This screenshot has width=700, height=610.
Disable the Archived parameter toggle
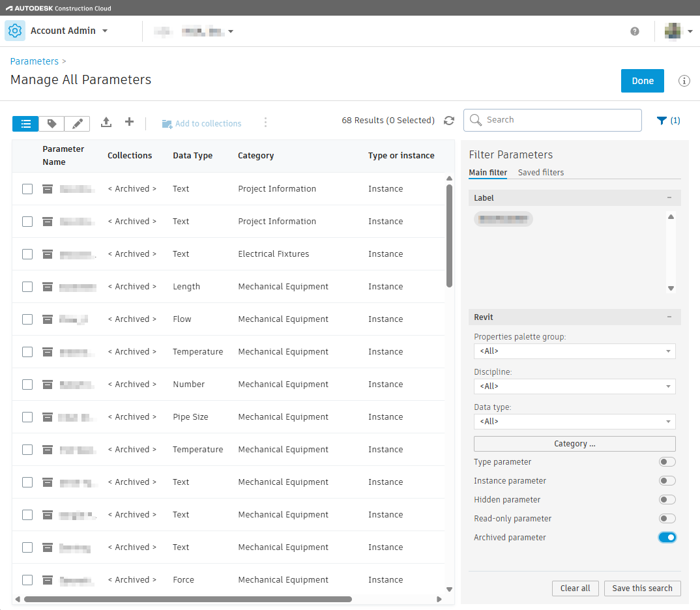click(x=667, y=537)
